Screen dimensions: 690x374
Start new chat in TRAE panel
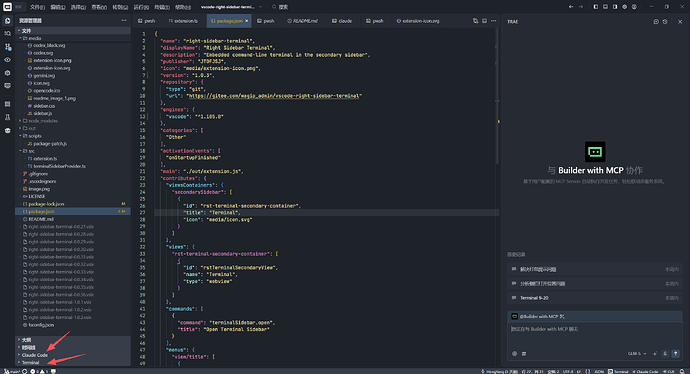656,22
